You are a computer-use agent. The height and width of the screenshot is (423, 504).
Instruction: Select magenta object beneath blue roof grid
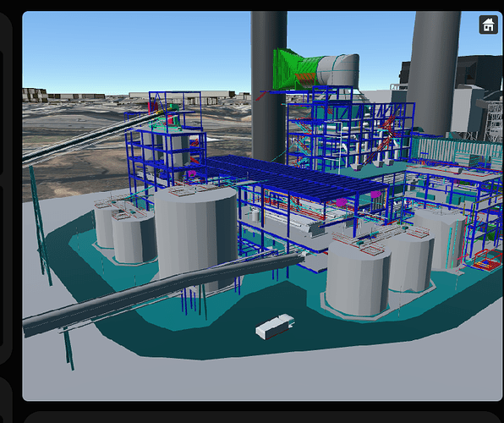click(x=341, y=202)
